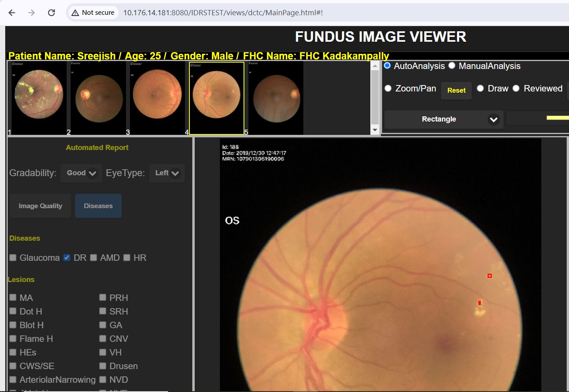Click the yellow Reset button
Image resolution: width=569 pixels, height=392 pixels.
[457, 91]
